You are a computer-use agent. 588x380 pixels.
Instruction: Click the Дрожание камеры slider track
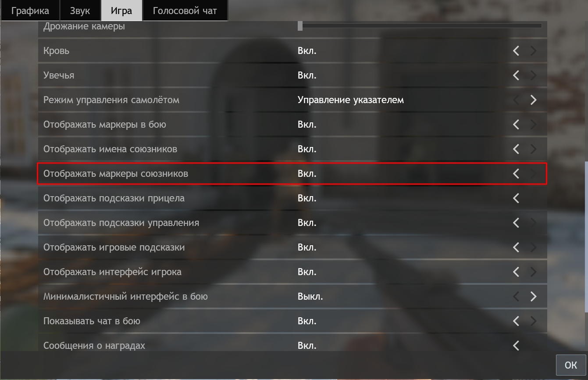point(421,26)
